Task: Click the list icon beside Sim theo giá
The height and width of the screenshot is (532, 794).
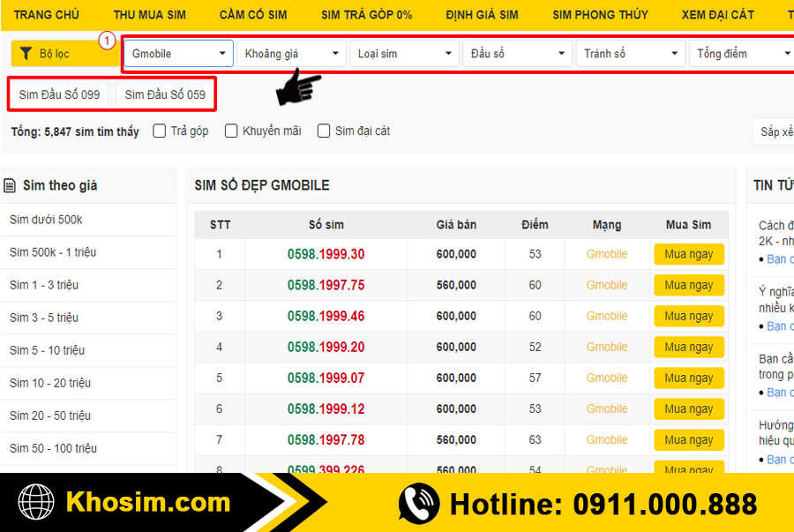Action: coord(11,185)
